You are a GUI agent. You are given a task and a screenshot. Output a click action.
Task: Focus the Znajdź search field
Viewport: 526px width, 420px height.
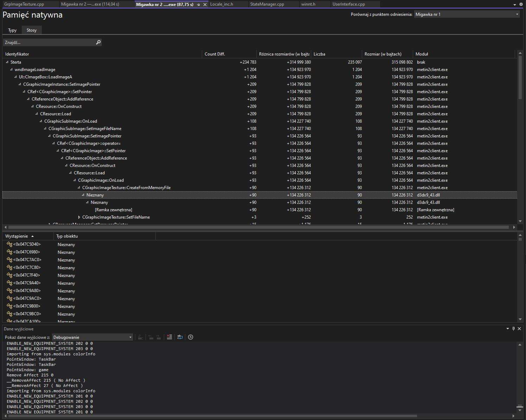click(x=49, y=43)
